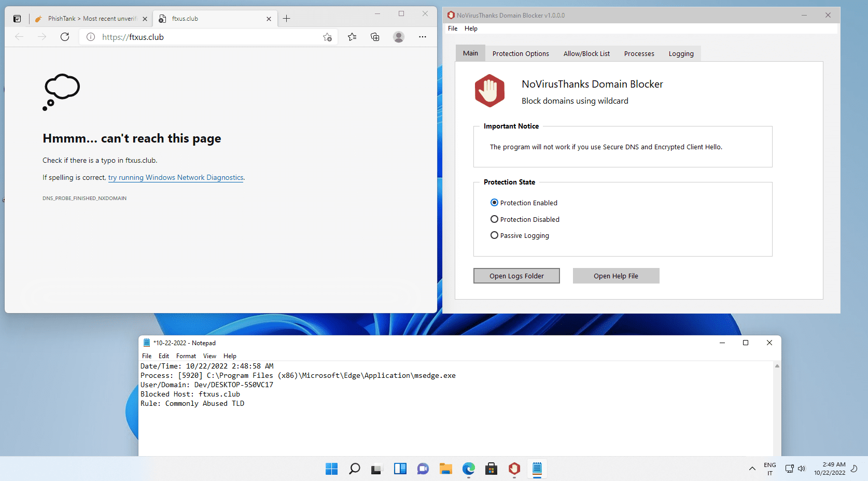The height and width of the screenshot is (481, 868).
Task: Open the Edge profile avatar
Action: (x=398, y=37)
